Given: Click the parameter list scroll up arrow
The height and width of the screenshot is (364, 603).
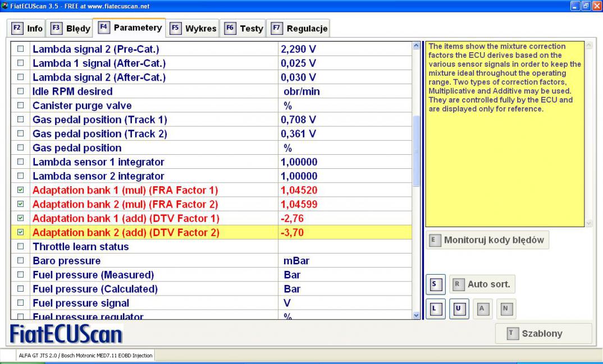Looking at the screenshot, I should coord(416,45).
